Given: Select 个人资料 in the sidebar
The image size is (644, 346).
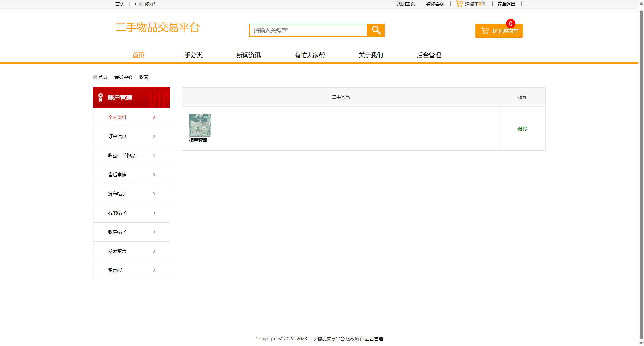Looking at the screenshot, I should (x=117, y=117).
